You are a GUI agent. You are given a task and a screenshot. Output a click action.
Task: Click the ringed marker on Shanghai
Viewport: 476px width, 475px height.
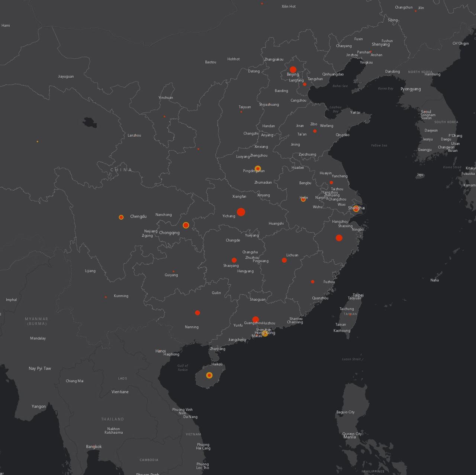[356, 209]
